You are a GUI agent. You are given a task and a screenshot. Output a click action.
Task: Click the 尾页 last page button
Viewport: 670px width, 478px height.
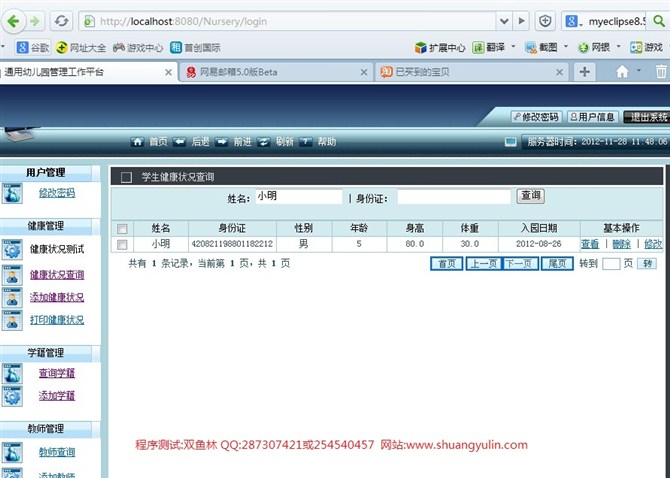[x=557, y=264]
